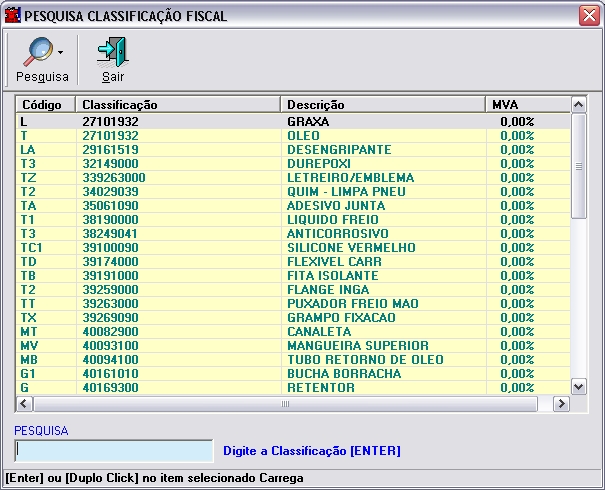
Task: Sort by the Classificação column header
Action: (x=178, y=105)
